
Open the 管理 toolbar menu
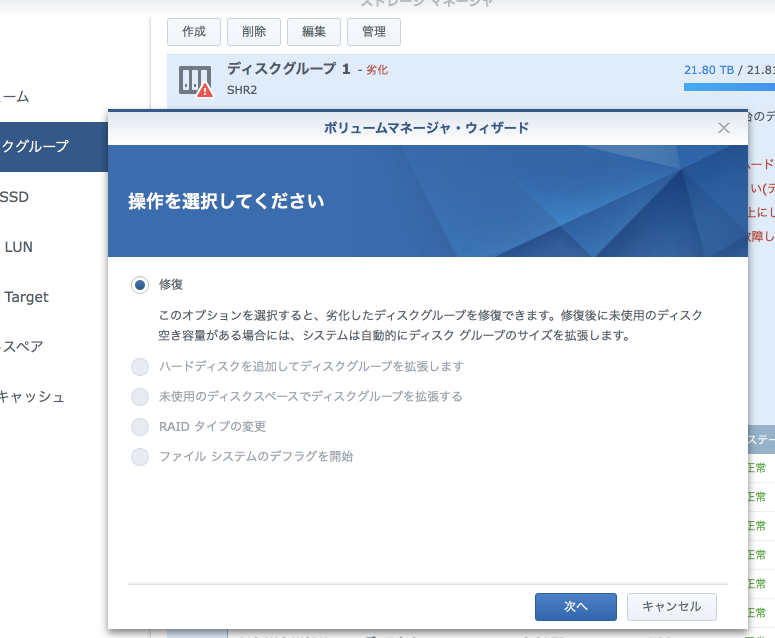point(374,32)
